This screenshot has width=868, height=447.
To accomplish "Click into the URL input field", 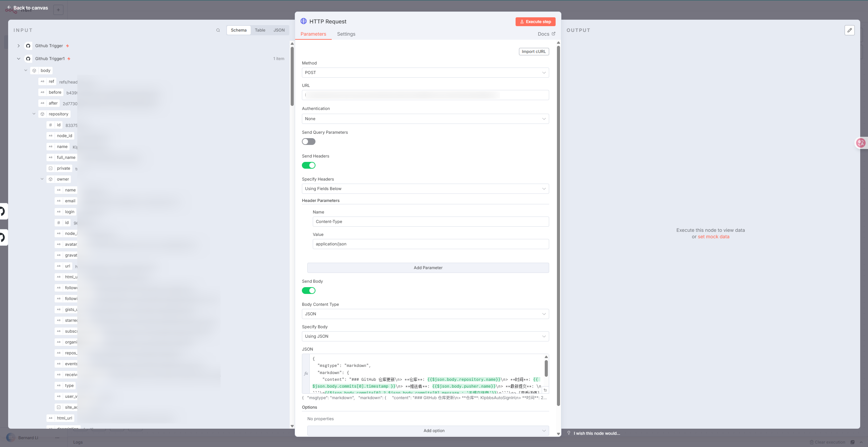I will click(425, 95).
